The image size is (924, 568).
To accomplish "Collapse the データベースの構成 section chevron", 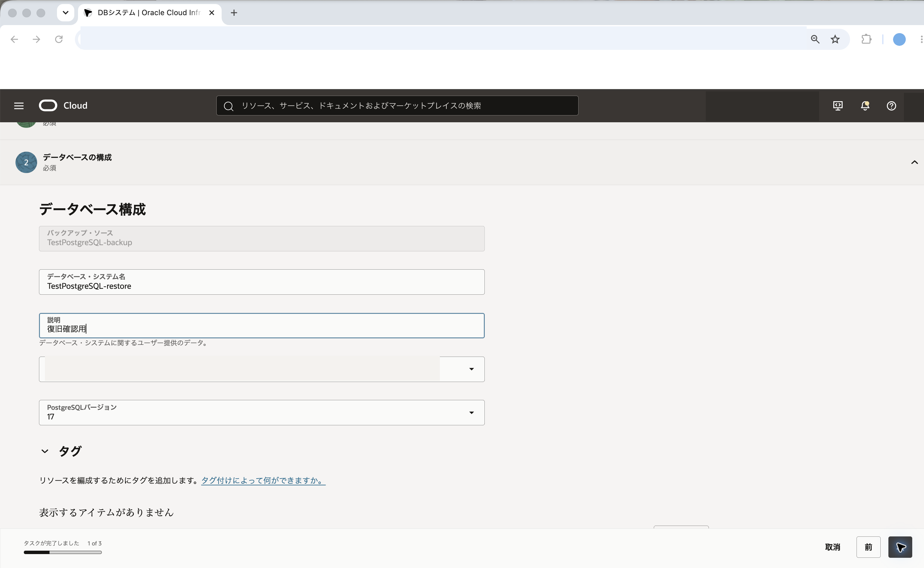I will [914, 162].
